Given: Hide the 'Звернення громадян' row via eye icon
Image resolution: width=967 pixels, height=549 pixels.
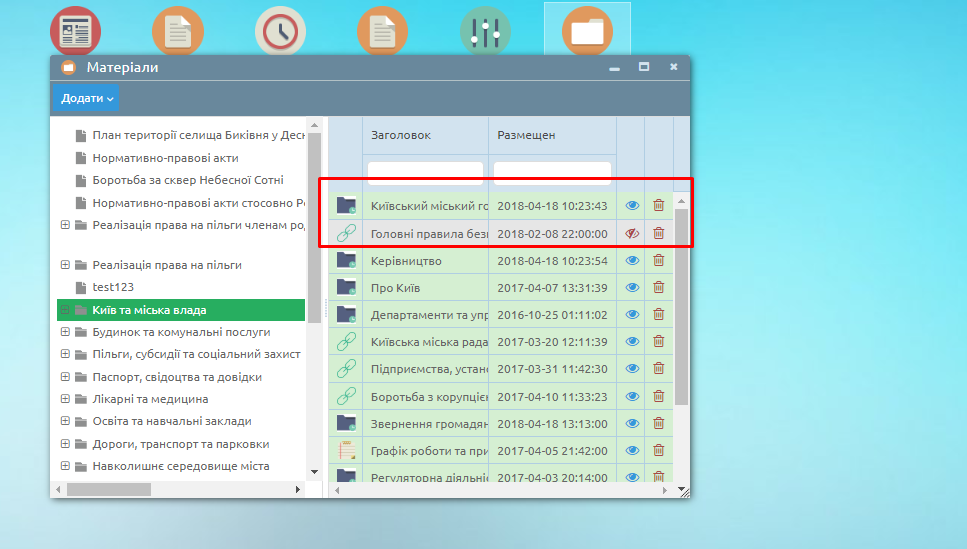Looking at the screenshot, I should click(631, 423).
